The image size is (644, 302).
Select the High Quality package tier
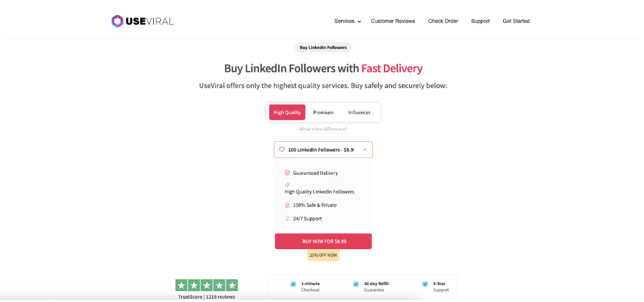(x=287, y=113)
